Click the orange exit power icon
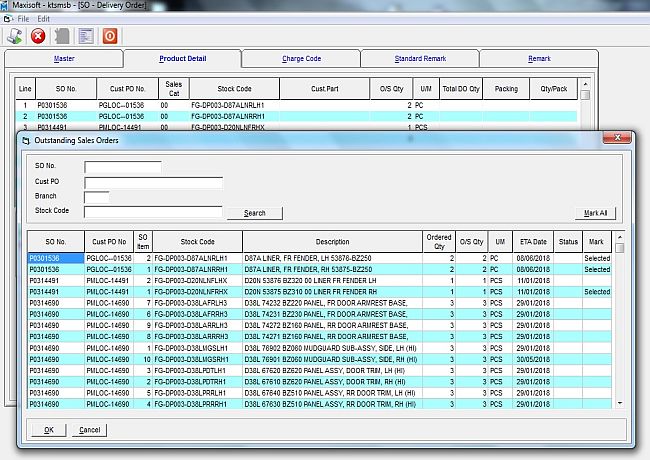 tap(110, 36)
